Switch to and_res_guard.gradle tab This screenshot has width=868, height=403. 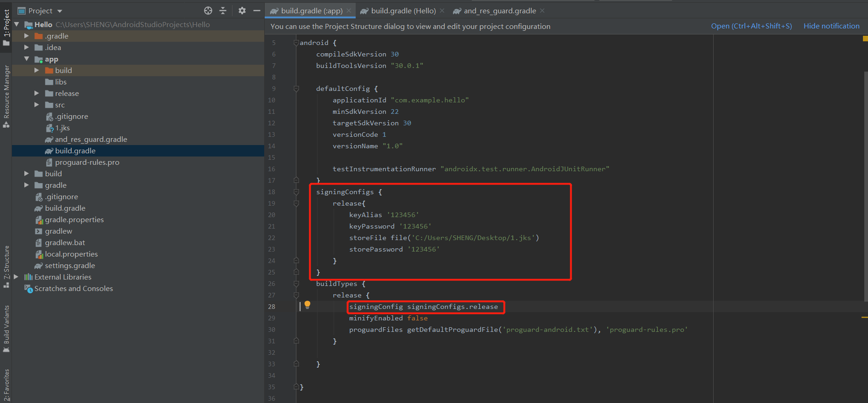(499, 11)
